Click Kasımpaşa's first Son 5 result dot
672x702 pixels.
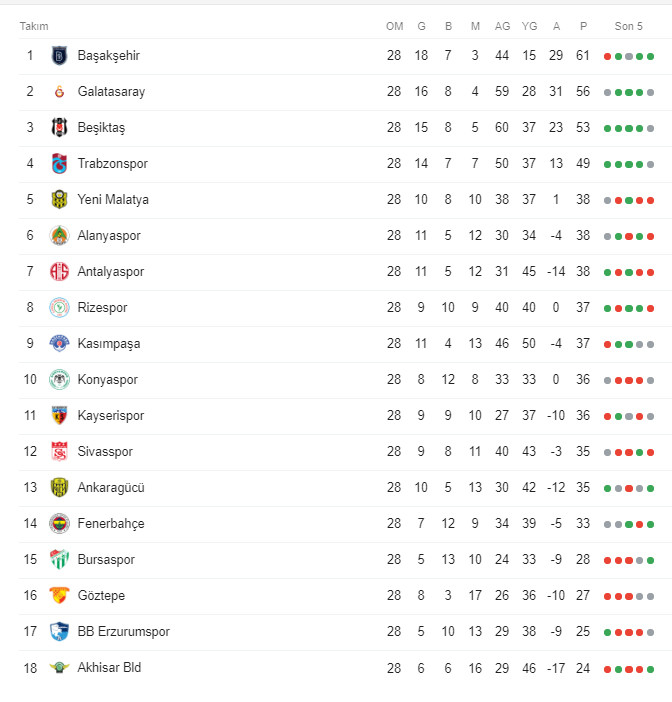pyautogui.click(x=607, y=344)
